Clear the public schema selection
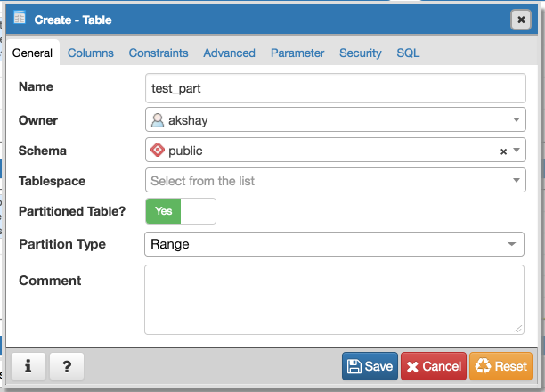This screenshot has width=545, height=392. coord(503,151)
